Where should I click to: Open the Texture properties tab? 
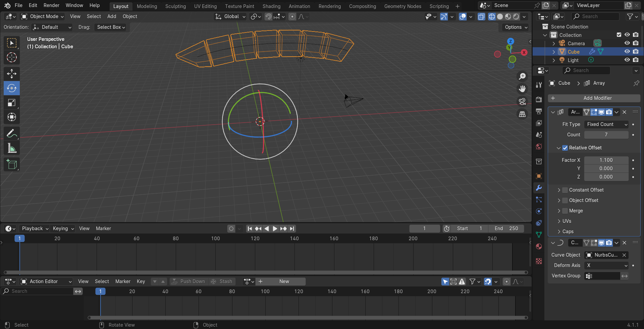[x=539, y=261]
